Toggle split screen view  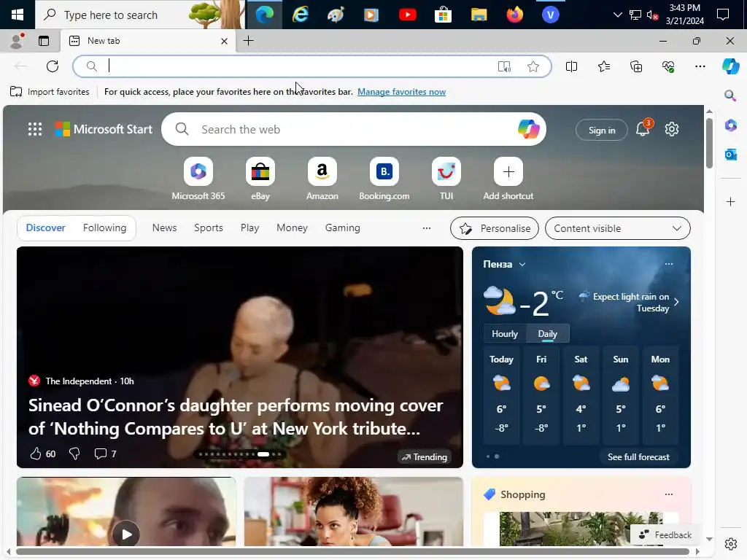pos(571,66)
